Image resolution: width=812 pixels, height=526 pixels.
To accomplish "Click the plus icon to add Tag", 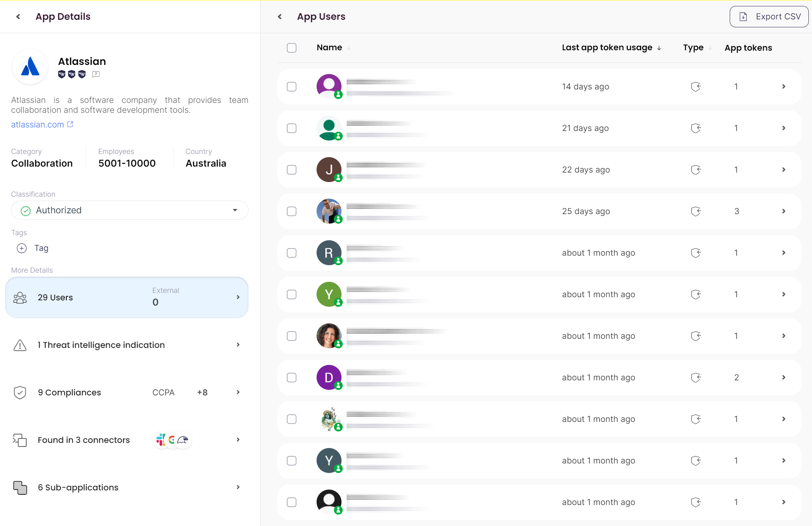I will coord(22,248).
